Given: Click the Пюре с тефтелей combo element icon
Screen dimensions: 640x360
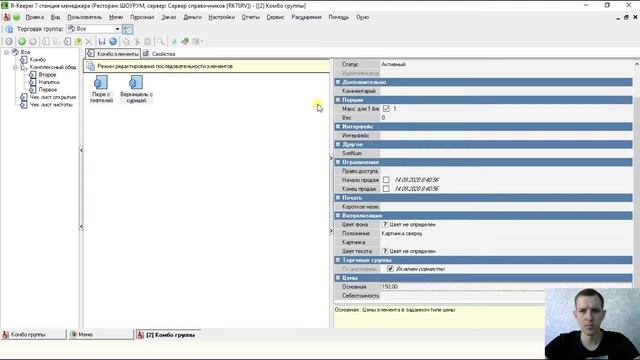Looking at the screenshot, I should click(x=101, y=82).
